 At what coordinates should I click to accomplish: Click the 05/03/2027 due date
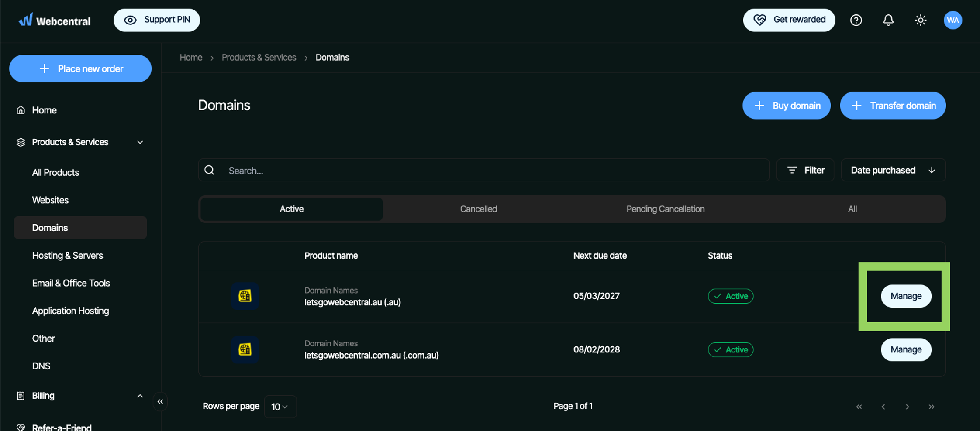pyautogui.click(x=597, y=296)
